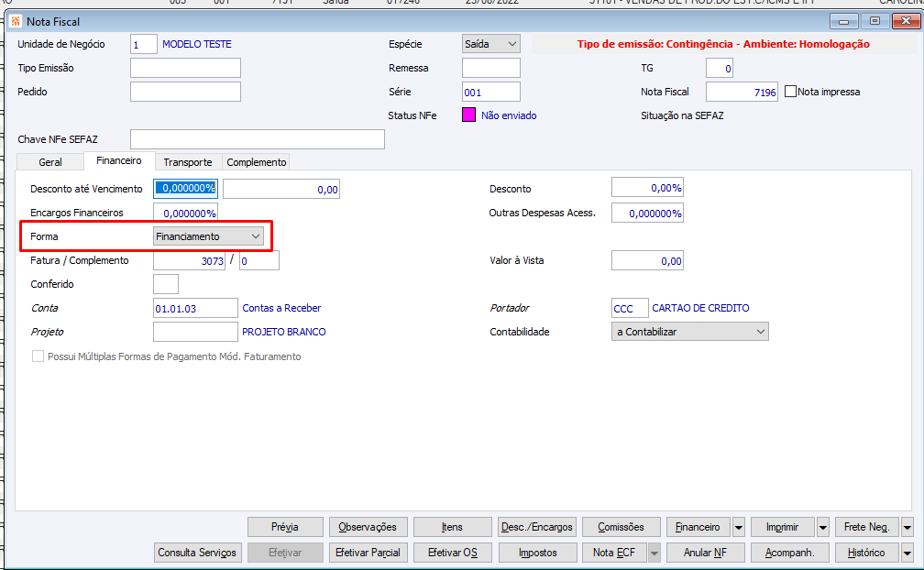Click the Tipo Emissão input field

(x=185, y=68)
